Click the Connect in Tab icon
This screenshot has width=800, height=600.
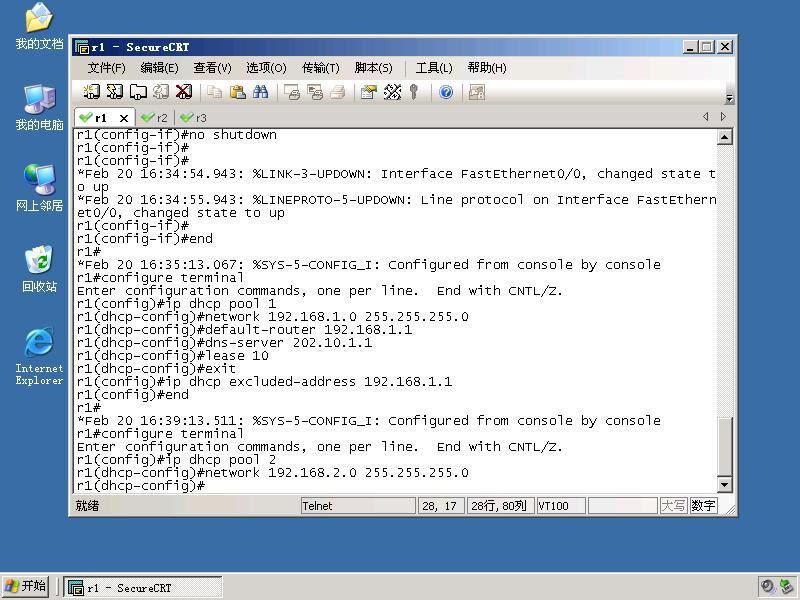(x=138, y=92)
